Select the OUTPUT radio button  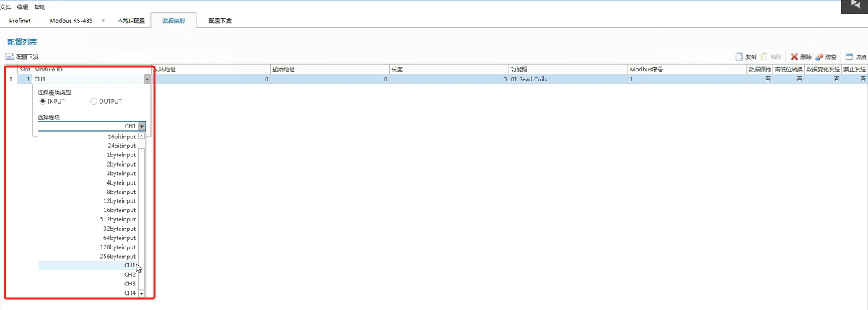(x=94, y=101)
